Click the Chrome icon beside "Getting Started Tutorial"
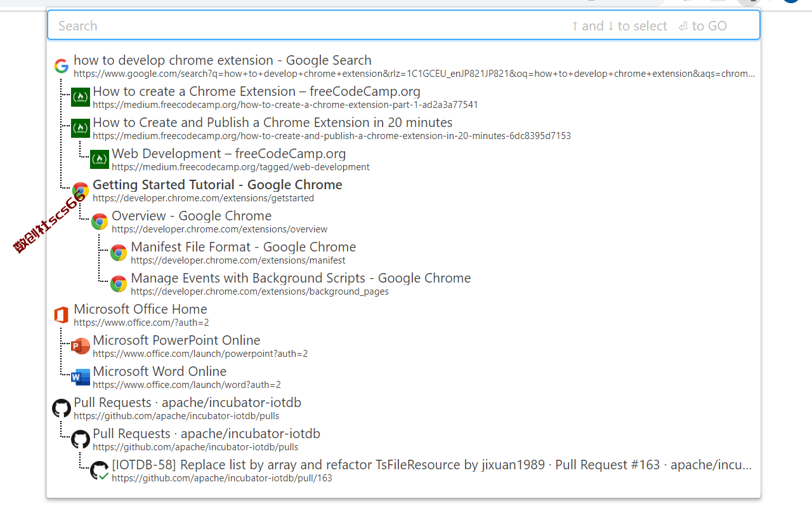This screenshot has height=508, width=812. [x=81, y=190]
